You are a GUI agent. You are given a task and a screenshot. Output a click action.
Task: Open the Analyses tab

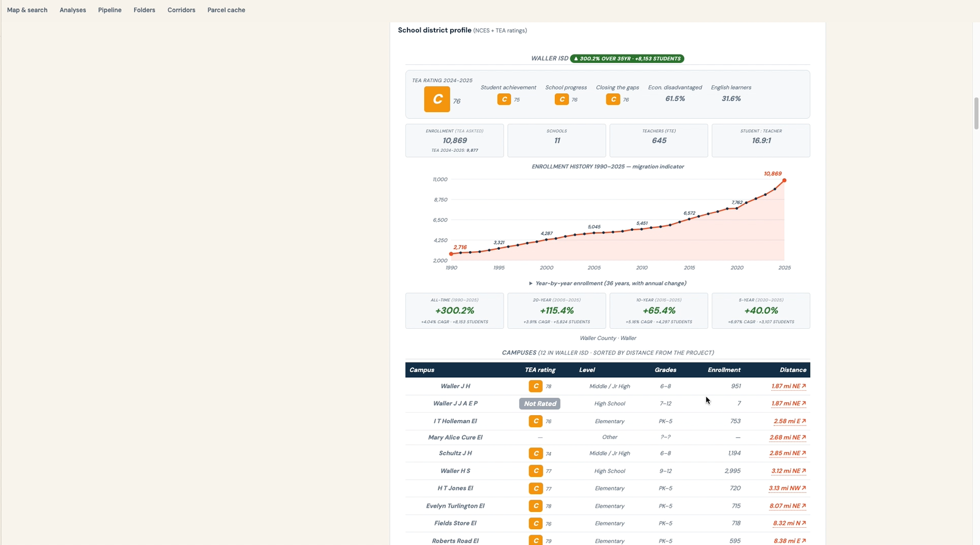click(72, 10)
